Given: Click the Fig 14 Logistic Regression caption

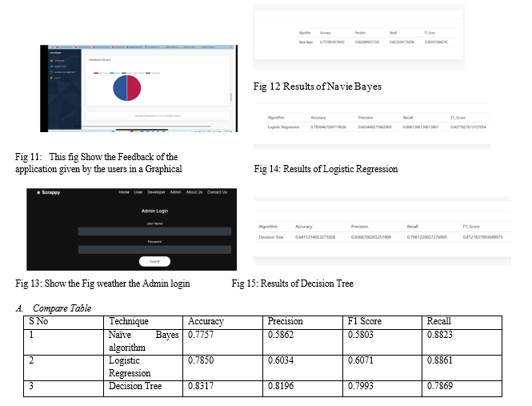Looking at the screenshot, I should click(x=326, y=169).
